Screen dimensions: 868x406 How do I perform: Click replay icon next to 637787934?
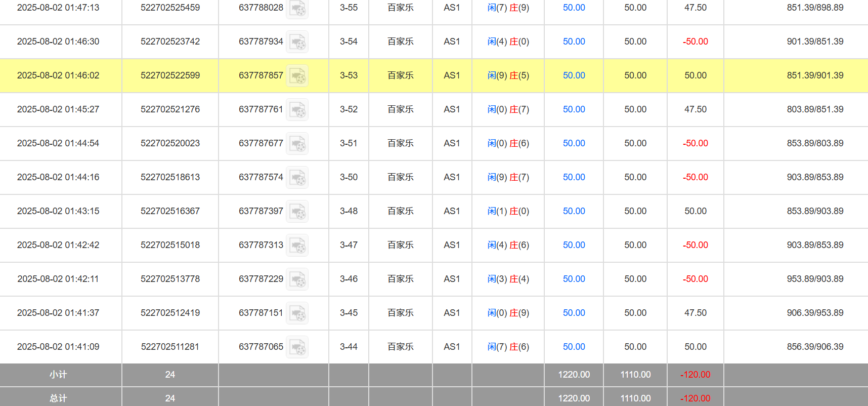[x=297, y=42]
